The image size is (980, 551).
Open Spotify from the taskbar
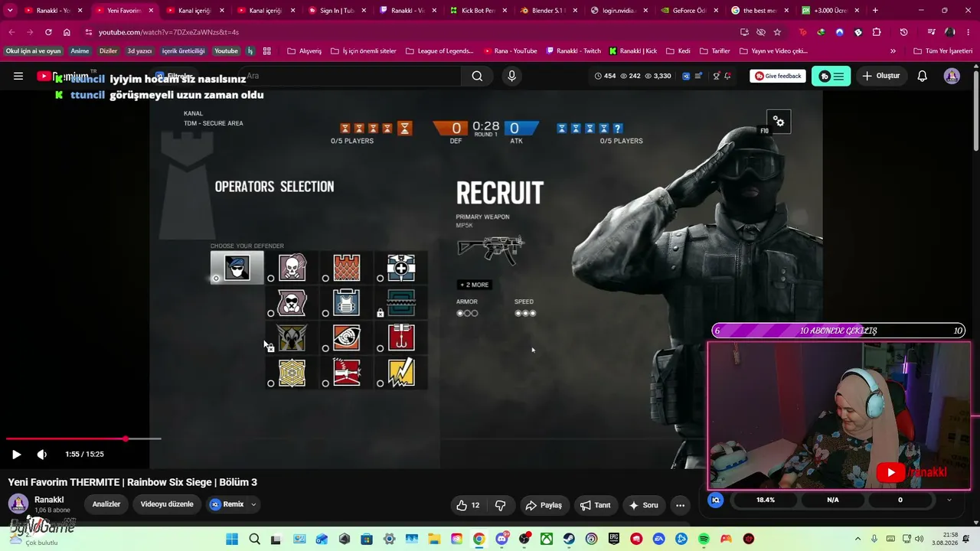click(704, 539)
